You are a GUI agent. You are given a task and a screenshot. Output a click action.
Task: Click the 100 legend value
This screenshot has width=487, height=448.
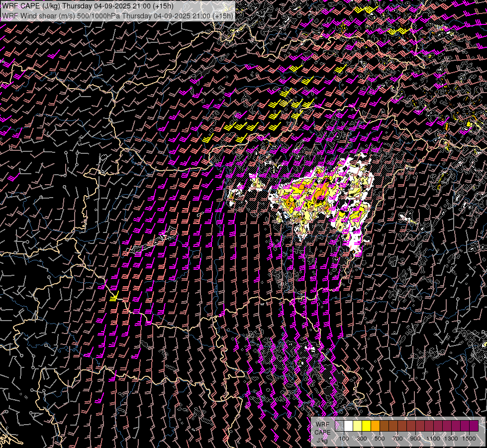tap(344, 439)
